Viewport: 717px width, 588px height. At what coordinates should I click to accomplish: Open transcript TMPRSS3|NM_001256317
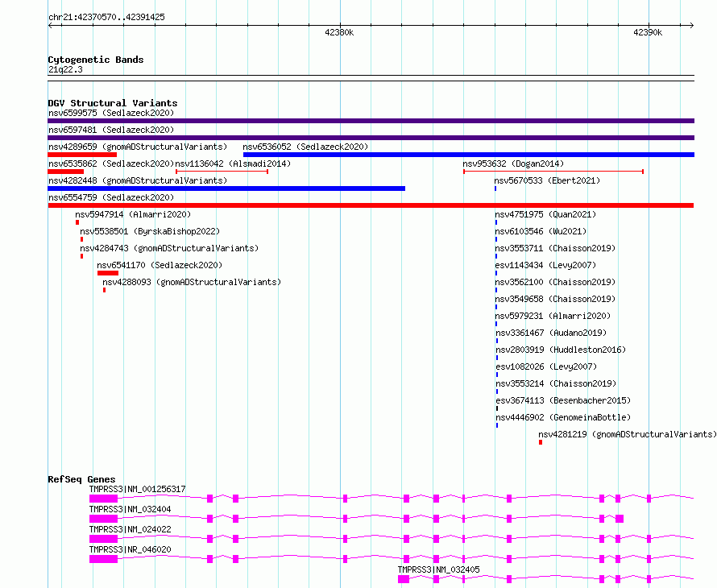click(137, 489)
